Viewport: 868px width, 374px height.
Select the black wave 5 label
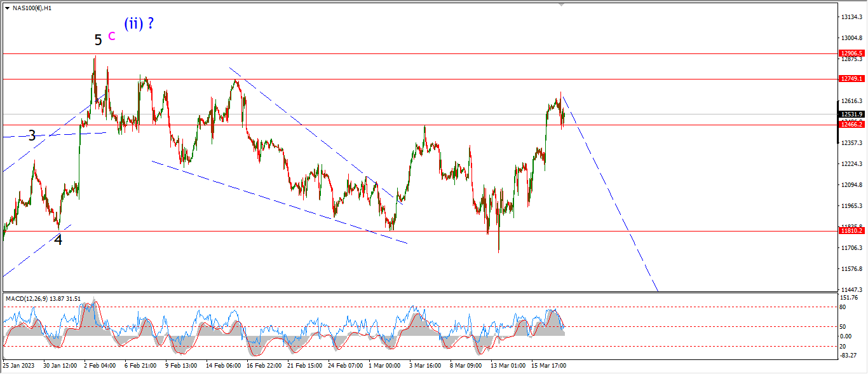coord(98,40)
